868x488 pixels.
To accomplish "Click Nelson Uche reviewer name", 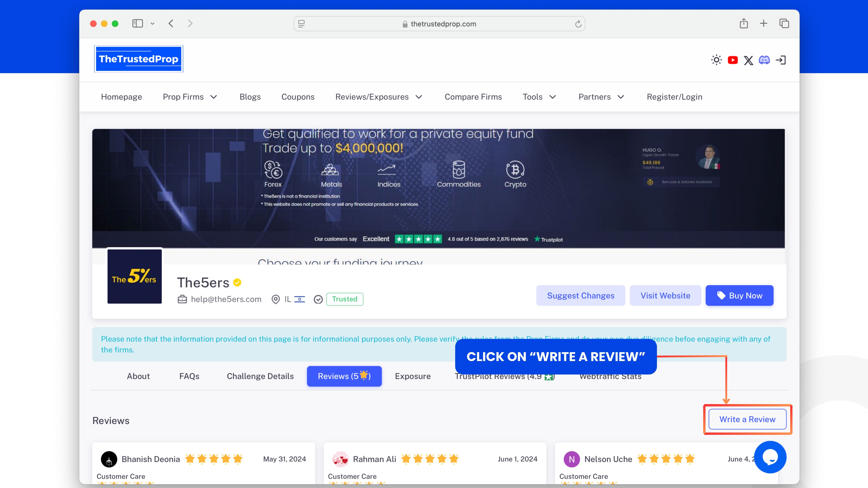I will click(608, 459).
